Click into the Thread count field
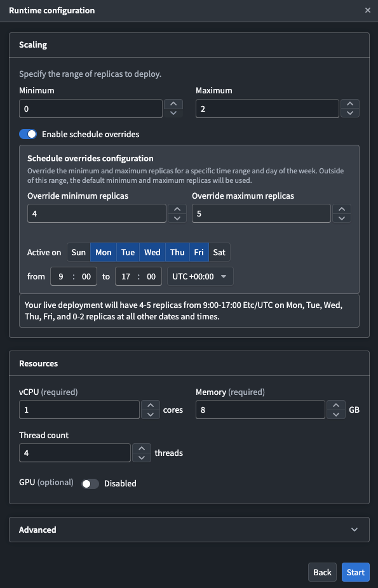 (75, 453)
